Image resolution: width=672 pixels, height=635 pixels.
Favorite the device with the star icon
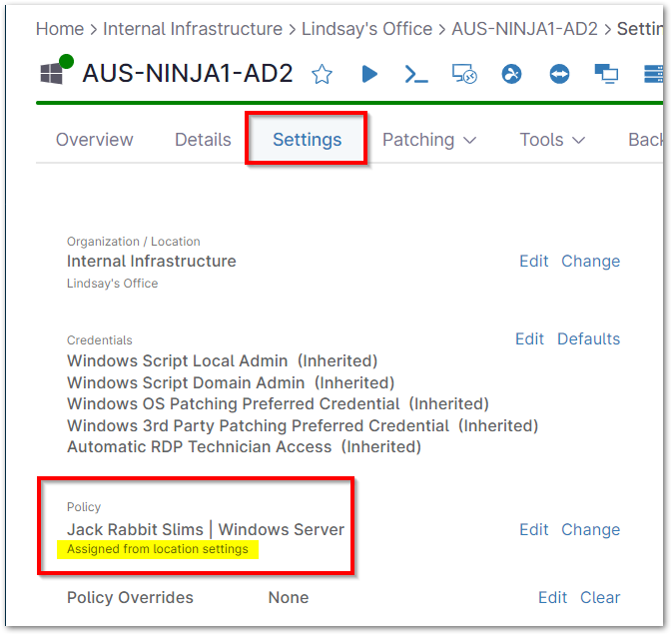[322, 74]
